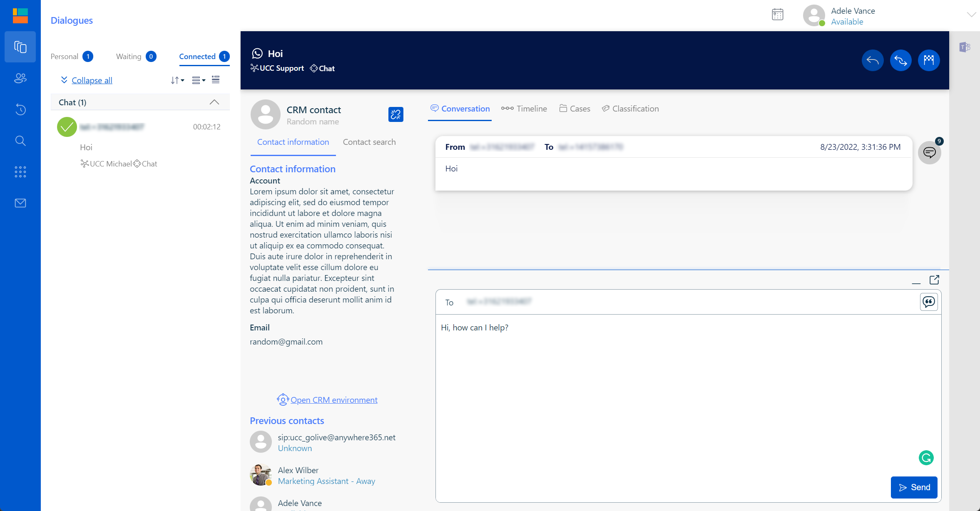Open the message count bubble icon with 9

click(x=929, y=153)
